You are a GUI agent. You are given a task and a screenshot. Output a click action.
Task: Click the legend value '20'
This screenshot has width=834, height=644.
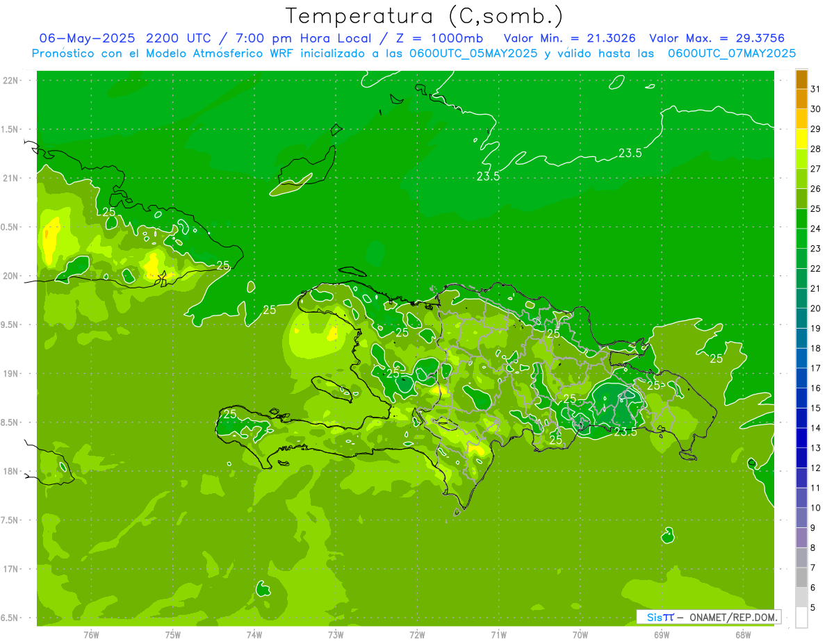[x=816, y=308]
